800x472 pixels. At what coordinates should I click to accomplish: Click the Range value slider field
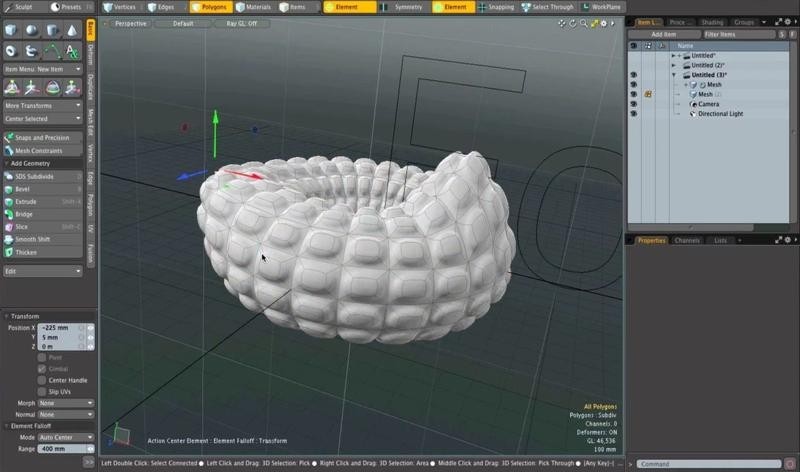click(62, 448)
